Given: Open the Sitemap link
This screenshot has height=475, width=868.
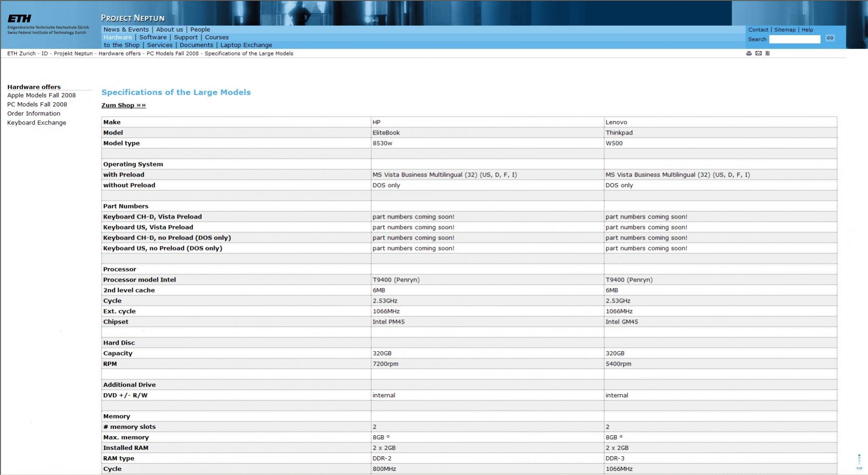Looking at the screenshot, I should coord(785,30).
